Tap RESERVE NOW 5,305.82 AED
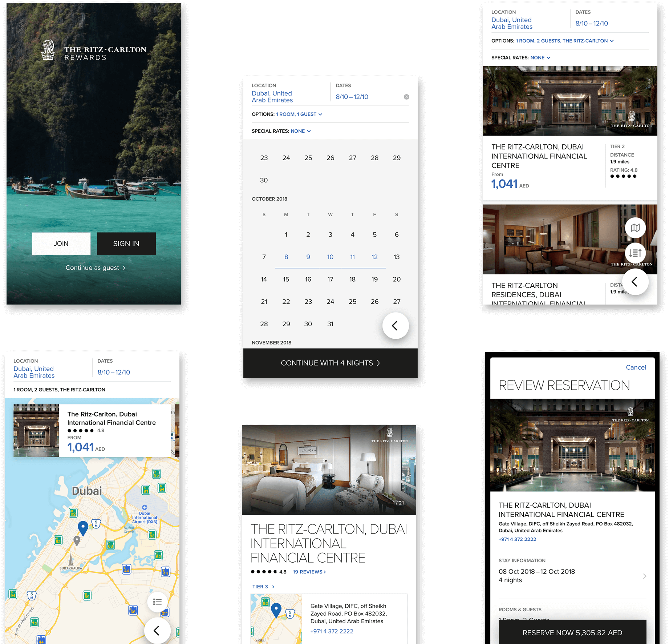The width and height of the screenshot is (669, 644). point(572,632)
